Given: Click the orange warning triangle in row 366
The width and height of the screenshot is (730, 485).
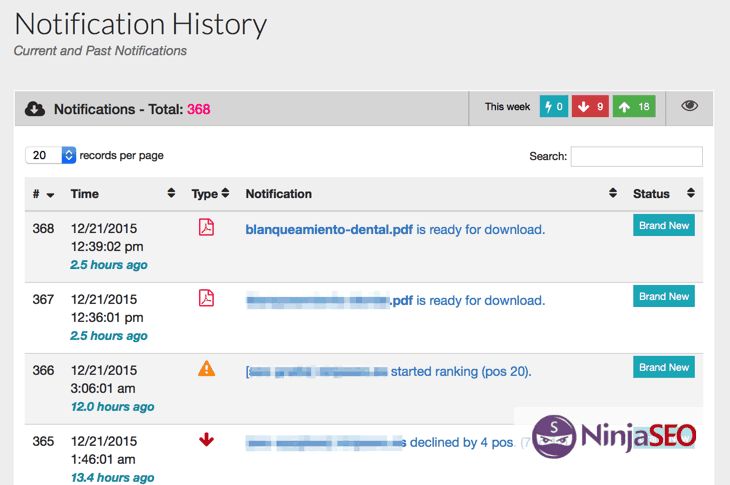Looking at the screenshot, I should (x=206, y=368).
